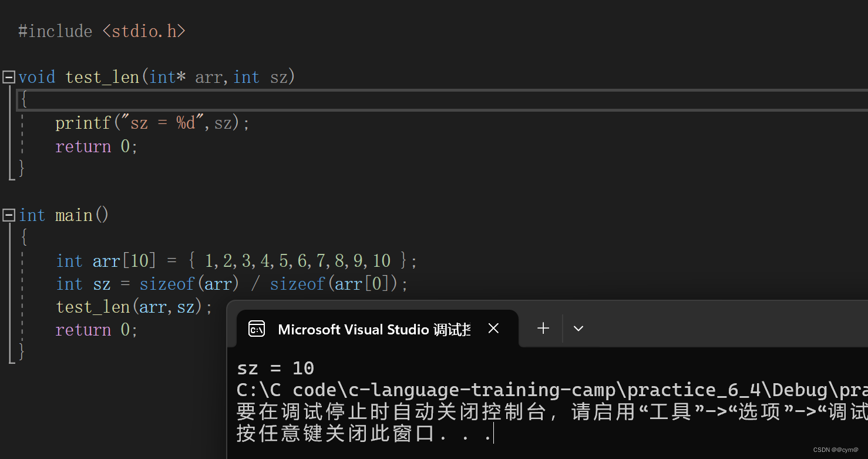
Task: Collapse the main function fold toggle
Action: [x=9, y=215]
